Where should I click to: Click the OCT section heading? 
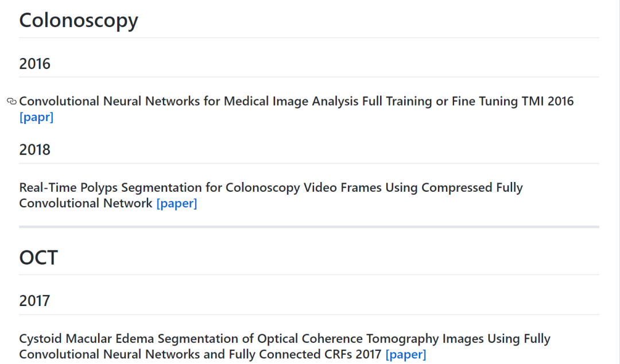coord(38,258)
